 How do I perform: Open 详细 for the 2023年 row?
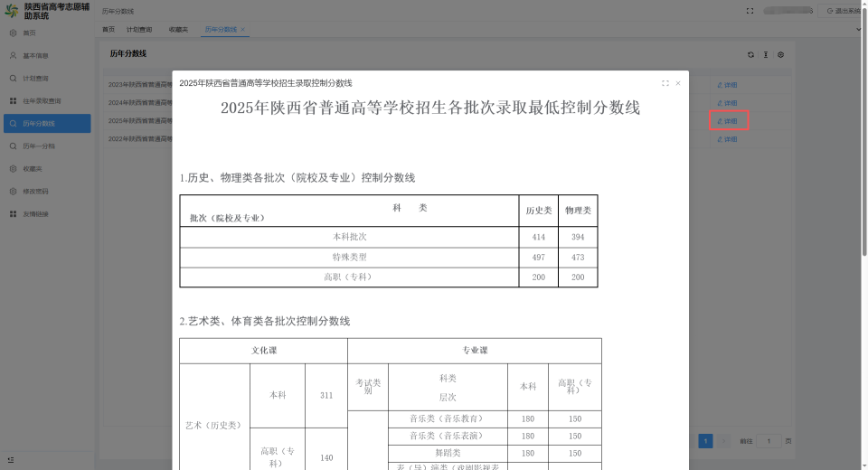pyautogui.click(x=727, y=85)
